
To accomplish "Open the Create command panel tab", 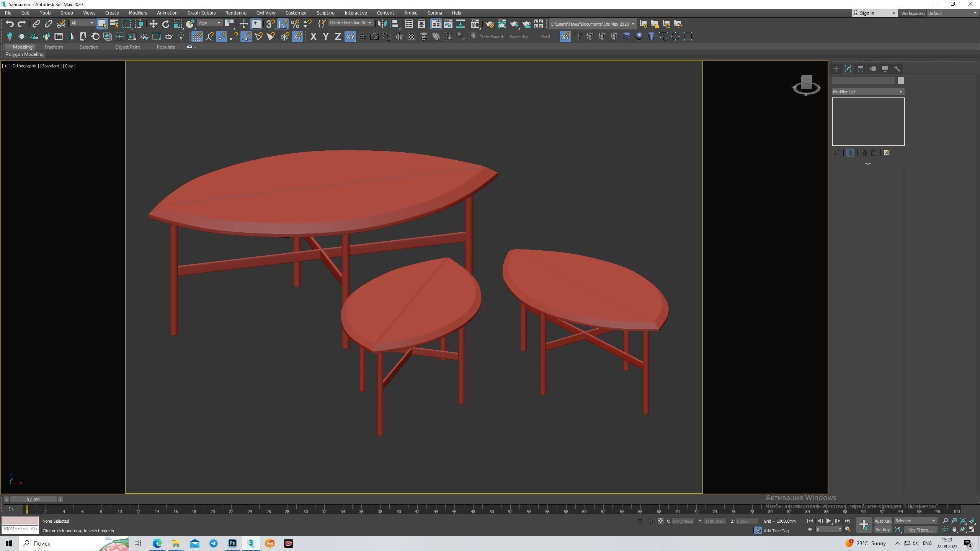I will pyautogui.click(x=836, y=69).
